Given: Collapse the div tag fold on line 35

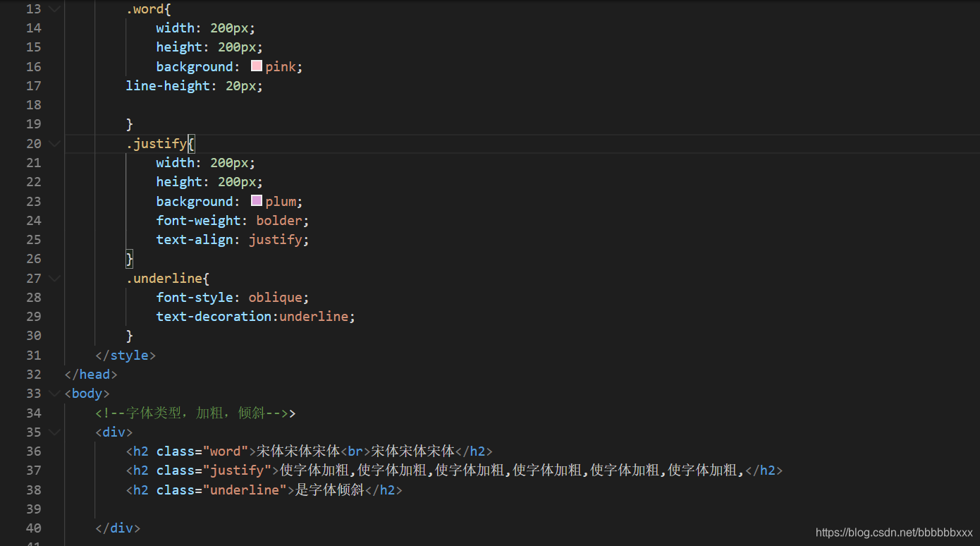Looking at the screenshot, I should 54,432.
